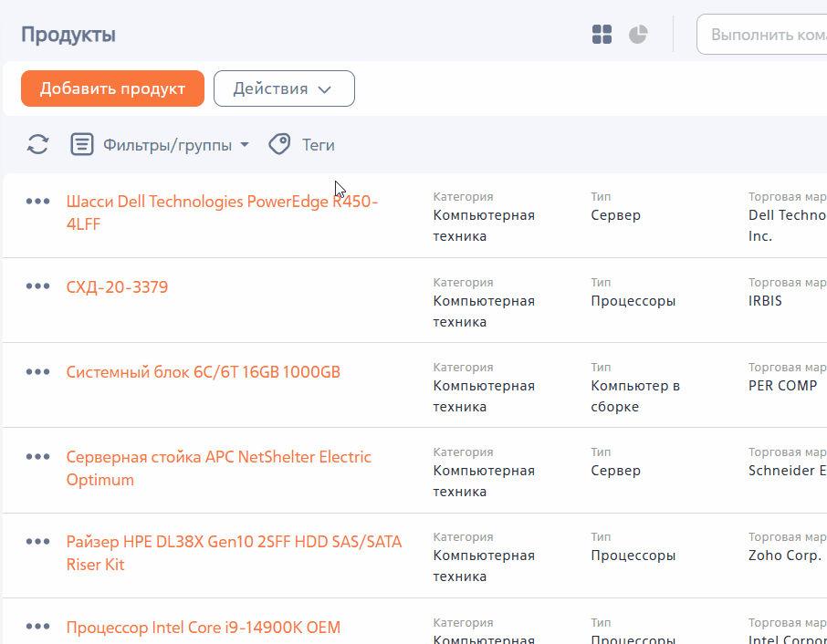
Task: Open the row menu for Системный блок 6C/6T
Action: pyautogui.click(x=38, y=371)
